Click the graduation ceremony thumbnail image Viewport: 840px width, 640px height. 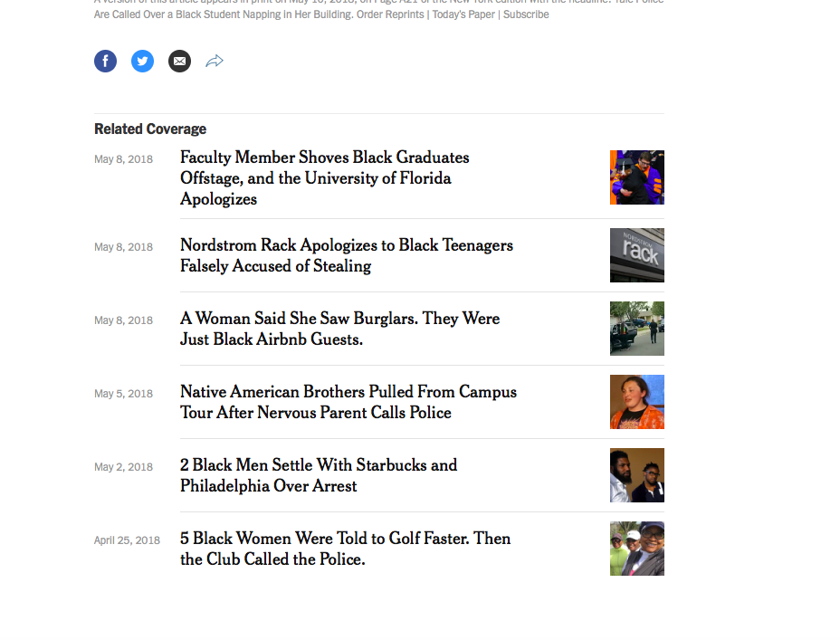637,177
